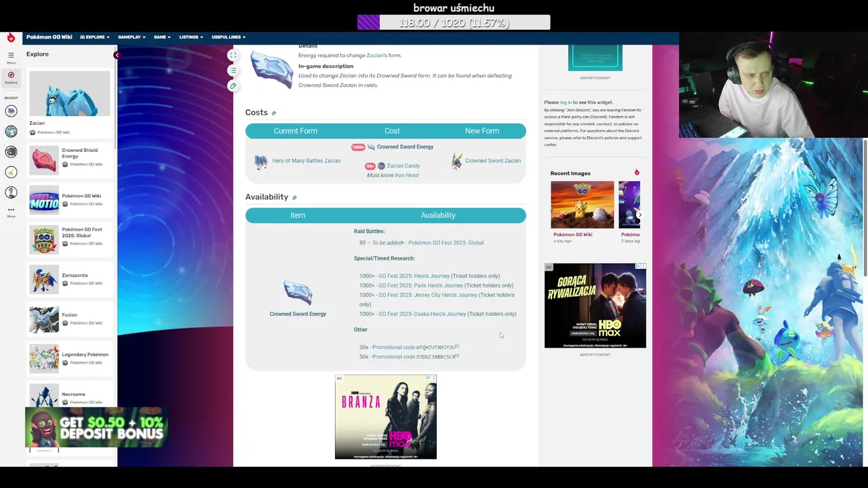Image resolution: width=868 pixels, height=488 pixels.
Task: Open the hamburger Menu icon
Action: pyautogui.click(x=11, y=55)
